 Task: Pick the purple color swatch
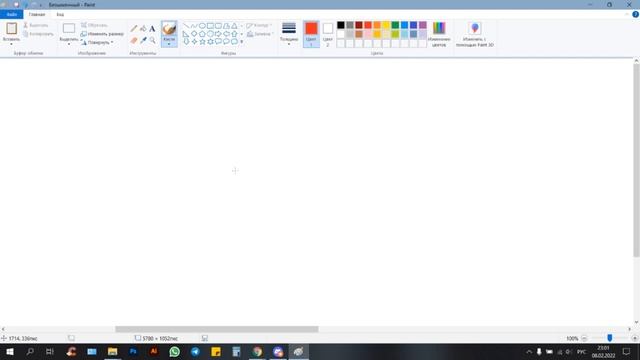(422, 25)
